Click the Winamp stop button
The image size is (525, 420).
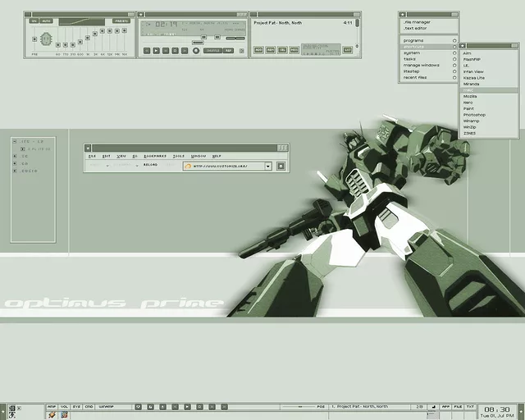(175, 51)
